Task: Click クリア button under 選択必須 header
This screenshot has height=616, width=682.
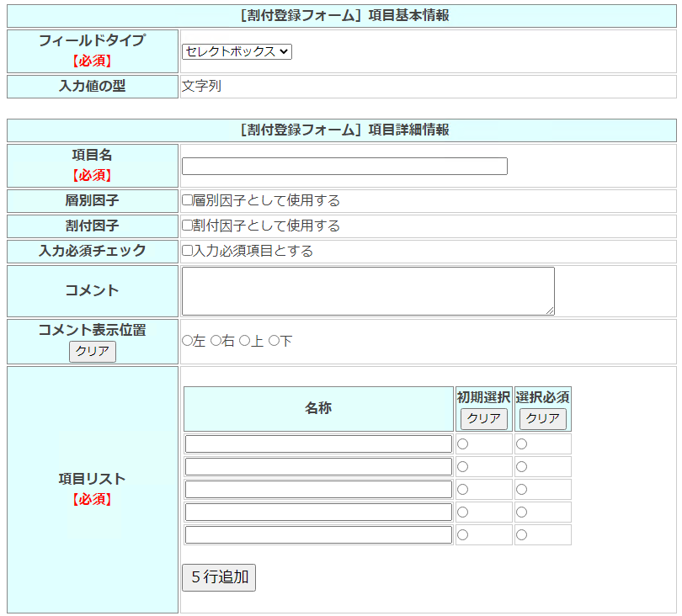Action: click(543, 419)
